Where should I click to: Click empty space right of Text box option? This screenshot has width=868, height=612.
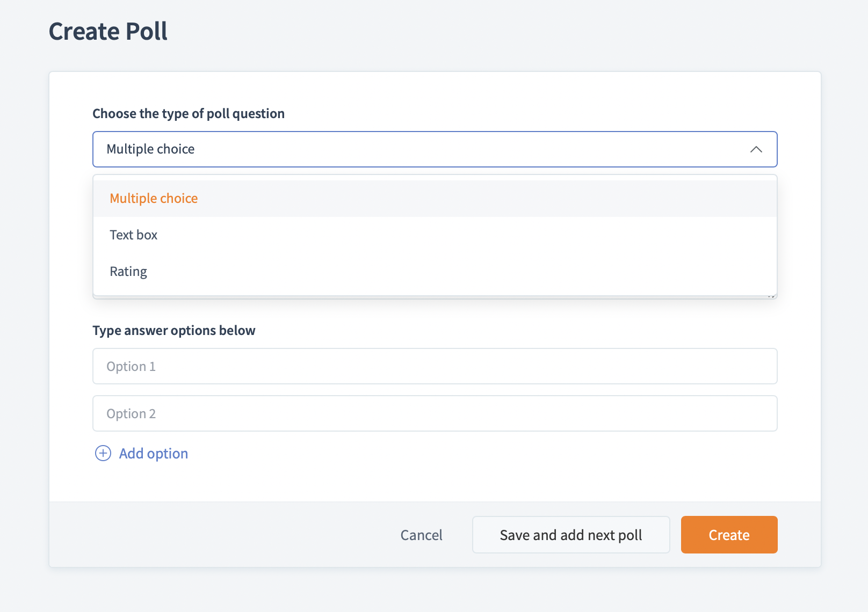click(x=457, y=235)
